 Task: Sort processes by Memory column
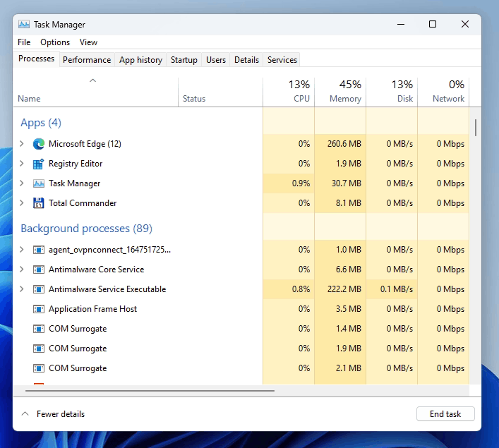[340, 92]
